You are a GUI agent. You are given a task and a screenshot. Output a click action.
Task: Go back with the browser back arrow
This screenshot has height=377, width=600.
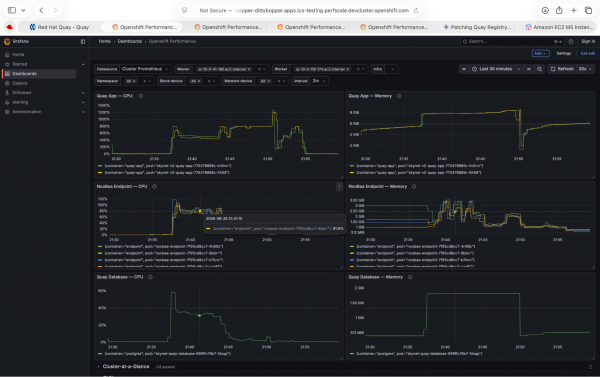click(41, 10)
